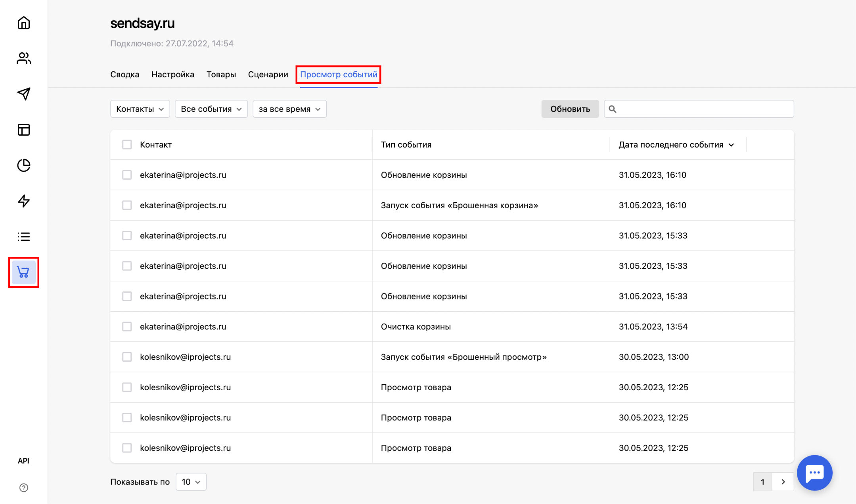Open the lightning bolt automation icon
Screen dimensions: 856x504
pos(24,201)
